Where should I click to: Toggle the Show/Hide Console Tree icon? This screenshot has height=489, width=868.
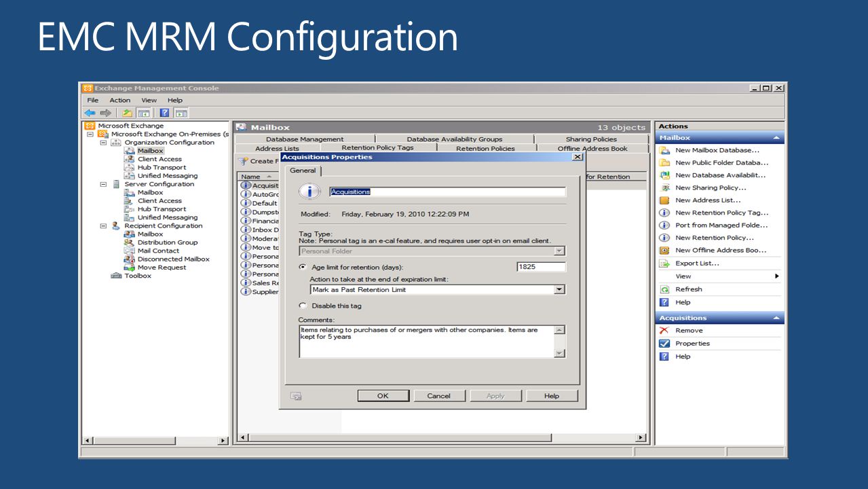[143, 113]
